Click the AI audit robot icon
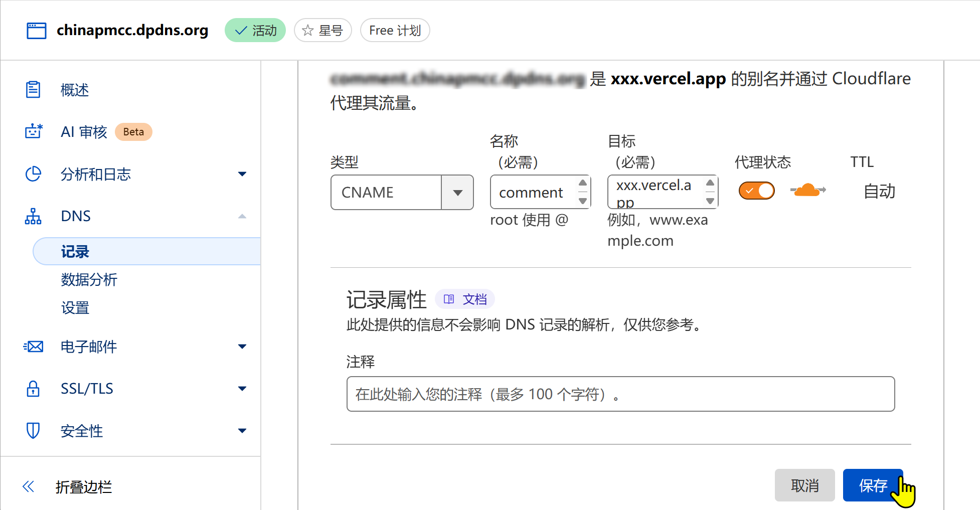Screen dimensions: 980x510 pyautogui.click(x=34, y=131)
